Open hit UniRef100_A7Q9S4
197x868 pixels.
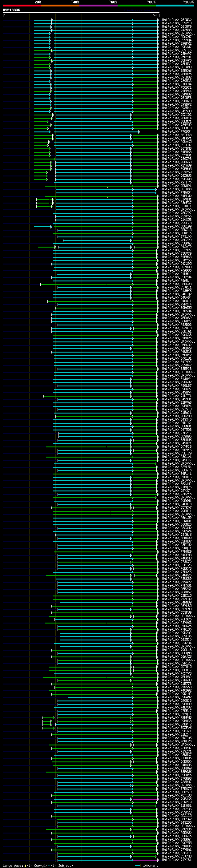(177, 132)
